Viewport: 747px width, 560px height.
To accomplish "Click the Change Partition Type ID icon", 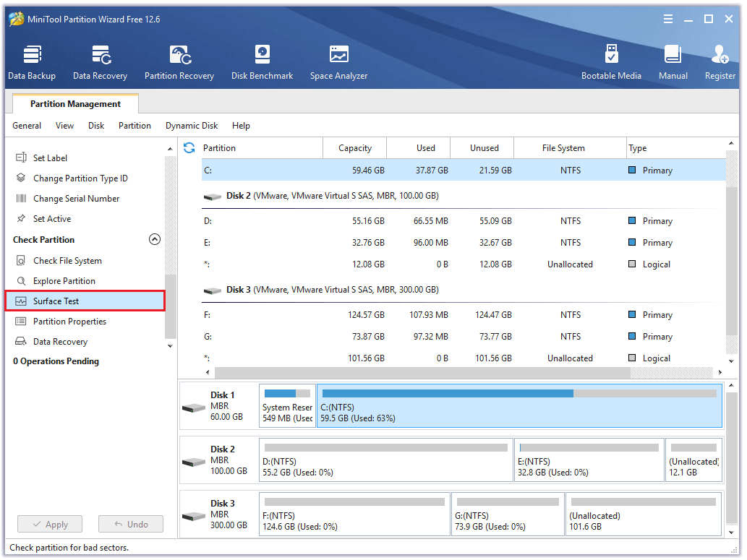I will click(x=21, y=178).
